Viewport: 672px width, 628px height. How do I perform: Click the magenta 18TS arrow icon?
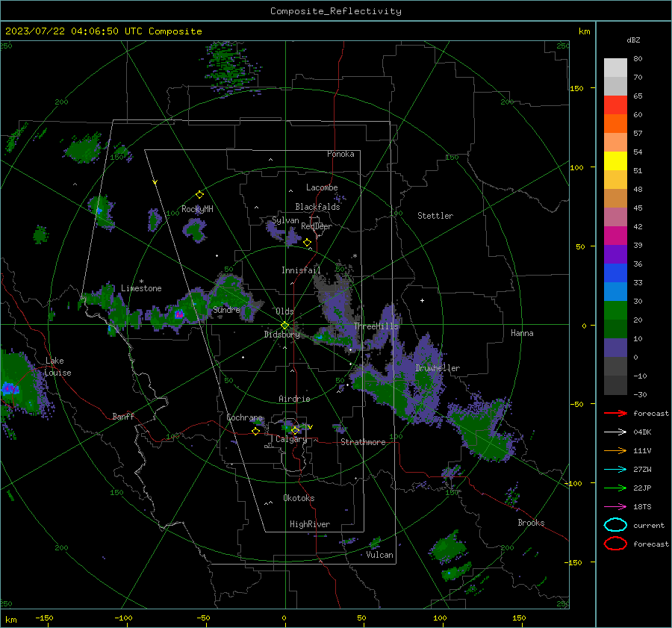pyautogui.click(x=615, y=507)
